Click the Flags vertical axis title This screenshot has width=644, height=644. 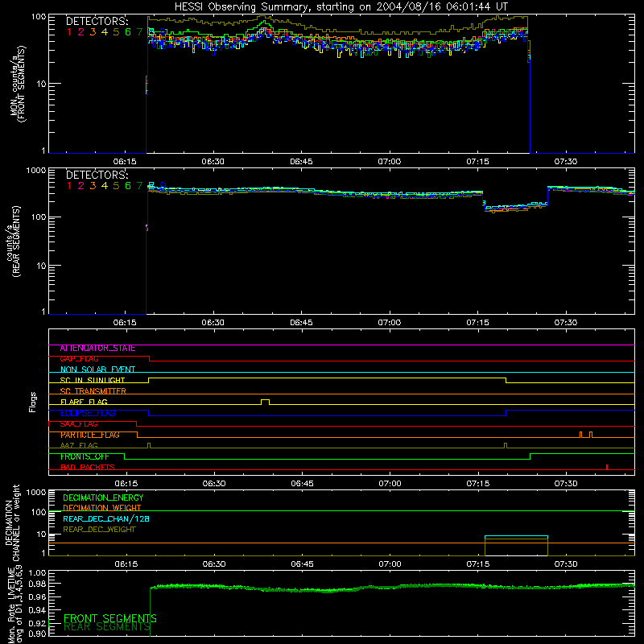coord(32,402)
